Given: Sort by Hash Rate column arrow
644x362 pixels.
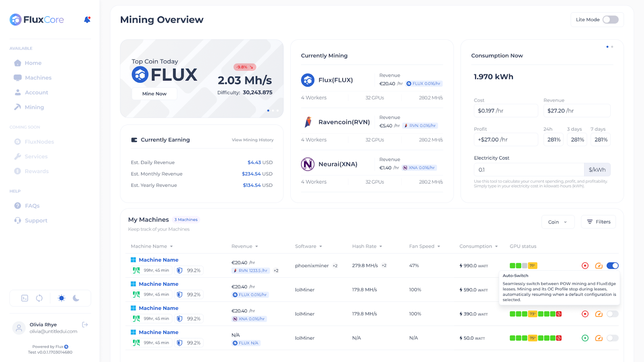Looking at the screenshot, I should (381, 246).
